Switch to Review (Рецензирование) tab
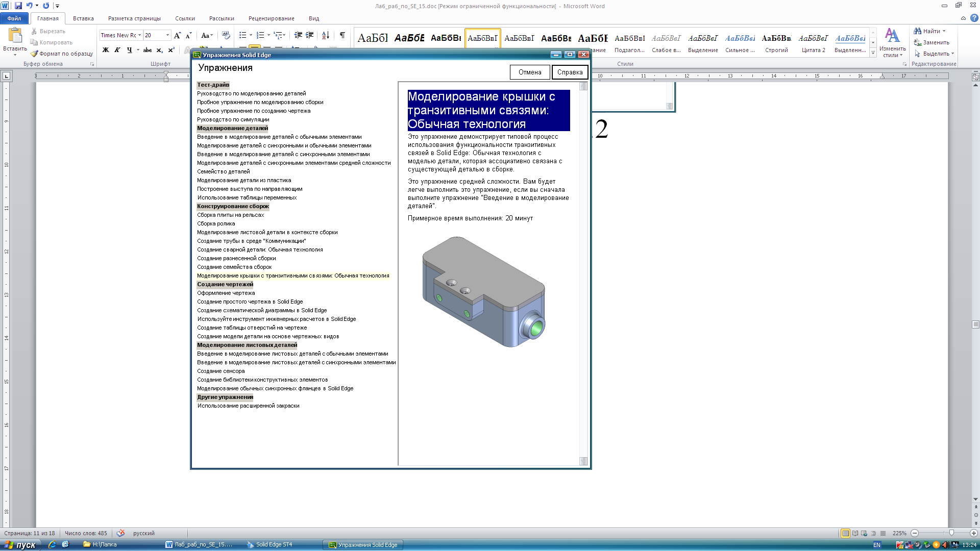The width and height of the screenshot is (980, 551). 271,18
